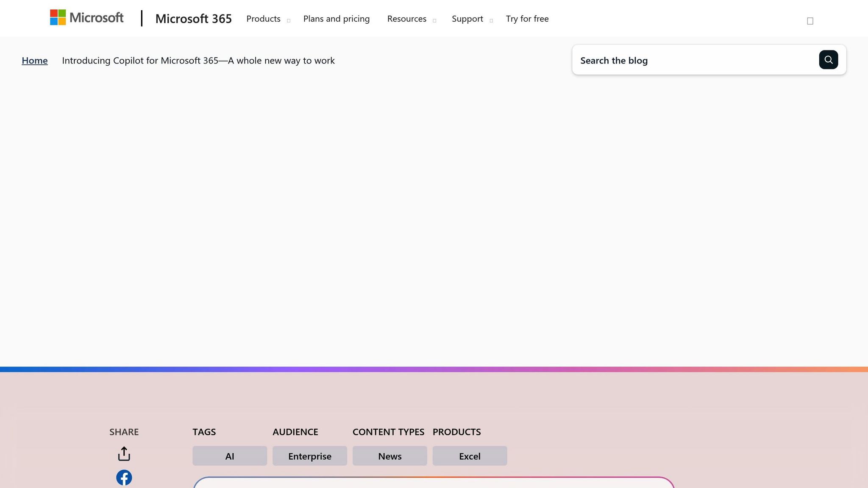Click the icon at top-right of header
This screenshot has height=488, width=868.
(810, 21)
